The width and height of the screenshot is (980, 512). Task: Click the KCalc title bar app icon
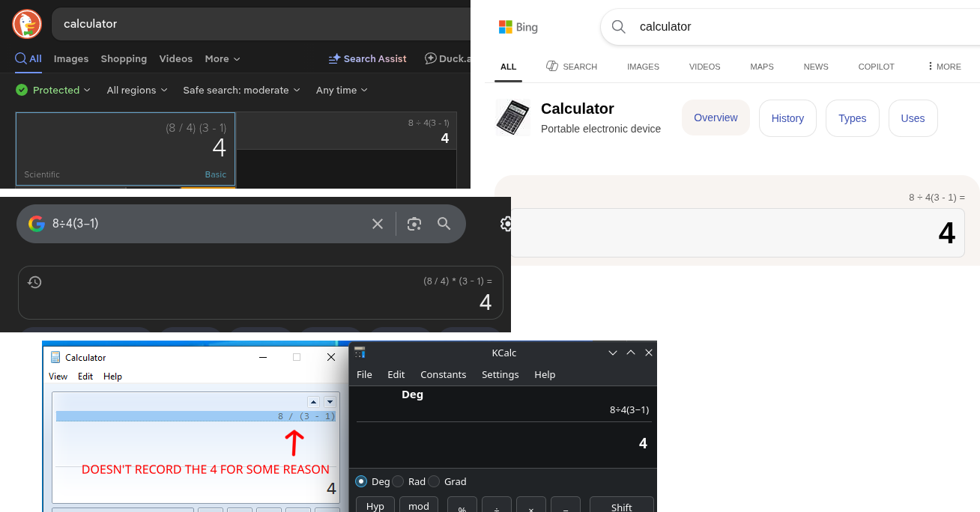(x=360, y=353)
